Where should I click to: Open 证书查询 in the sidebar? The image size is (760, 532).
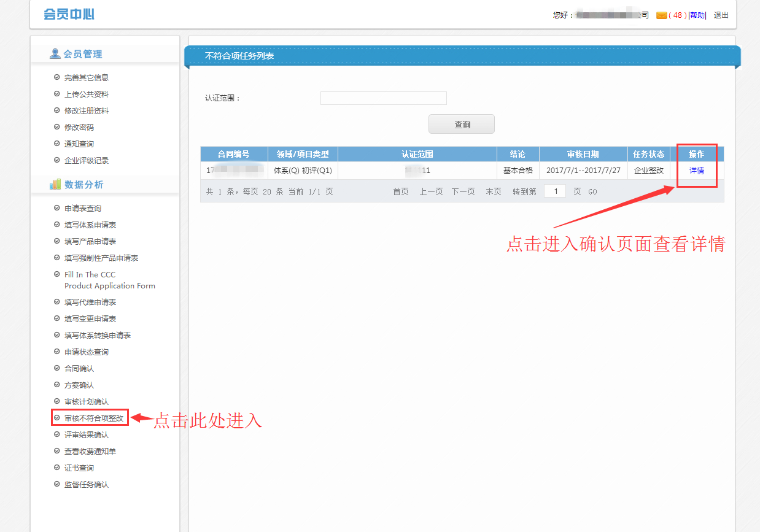point(79,468)
